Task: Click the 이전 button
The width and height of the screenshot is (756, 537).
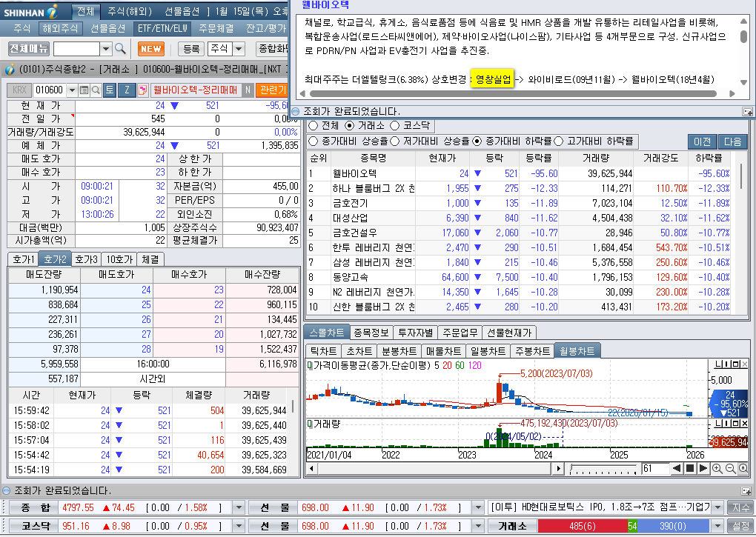Action: 702,141
